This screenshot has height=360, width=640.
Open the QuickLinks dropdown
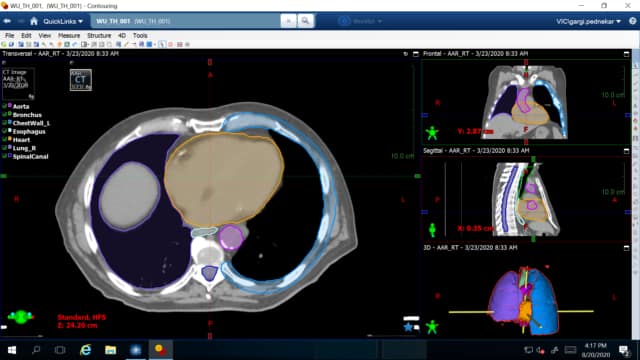tap(63, 21)
